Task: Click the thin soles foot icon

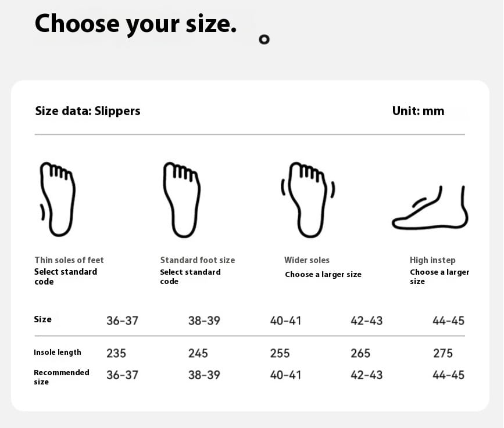Action: [58, 199]
